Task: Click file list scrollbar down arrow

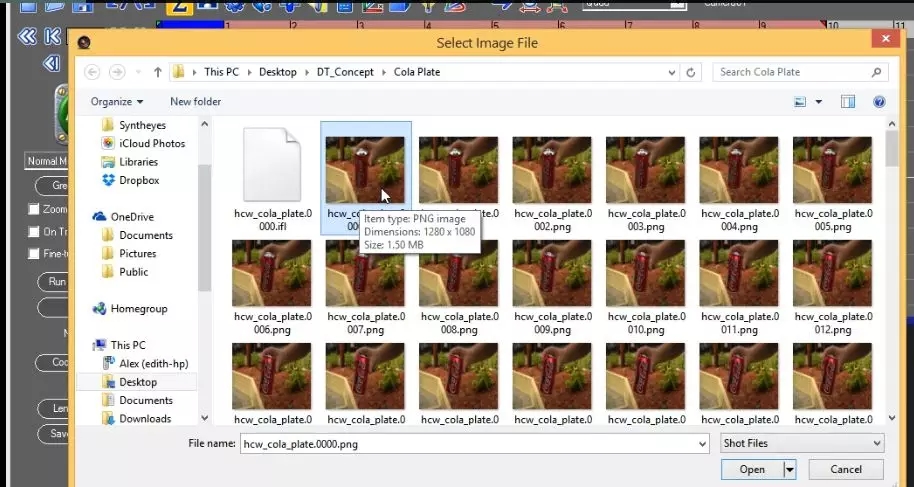Action: [x=892, y=418]
